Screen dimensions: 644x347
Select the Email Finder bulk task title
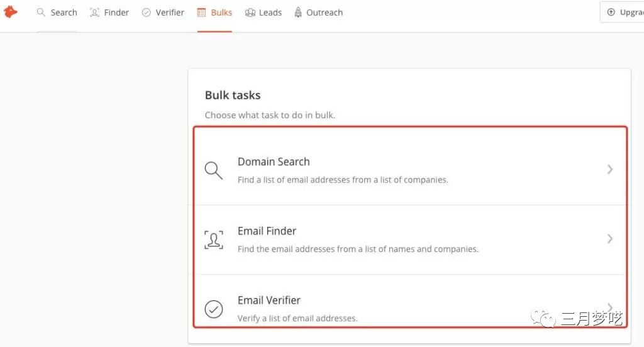(x=267, y=231)
